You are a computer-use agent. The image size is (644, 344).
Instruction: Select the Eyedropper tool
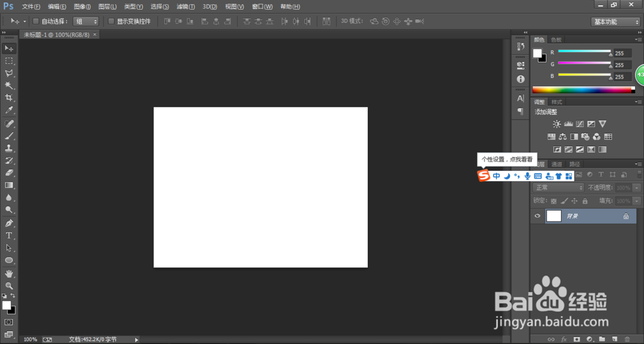[8, 110]
